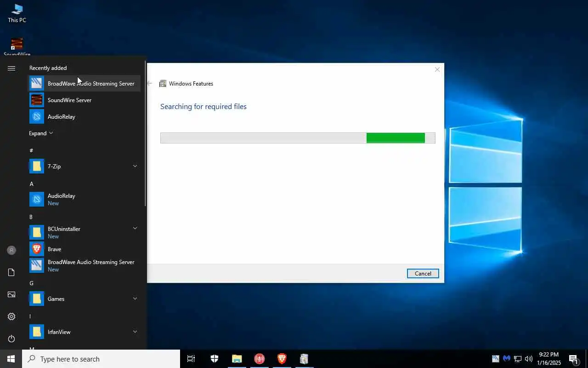Click the 'A' letter header in app list
This screenshot has width=588, height=368.
(x=31, y=184)
